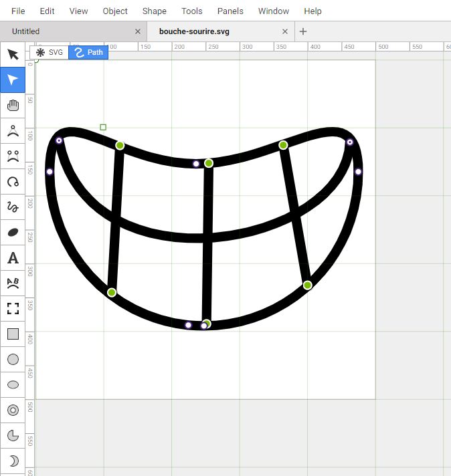The height and width of the screenshot is (476, 451).
Task: Choose the Pie shape tool
Action: click(13, 436)
